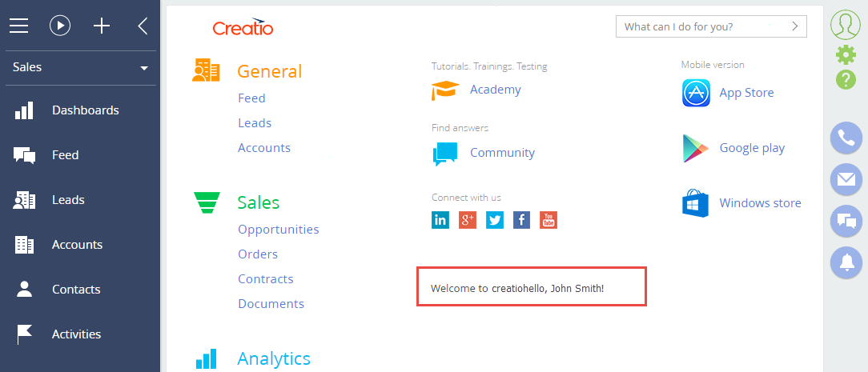Open the Contacts section in sidebar
868x372 pixels.
click(76, 290)
